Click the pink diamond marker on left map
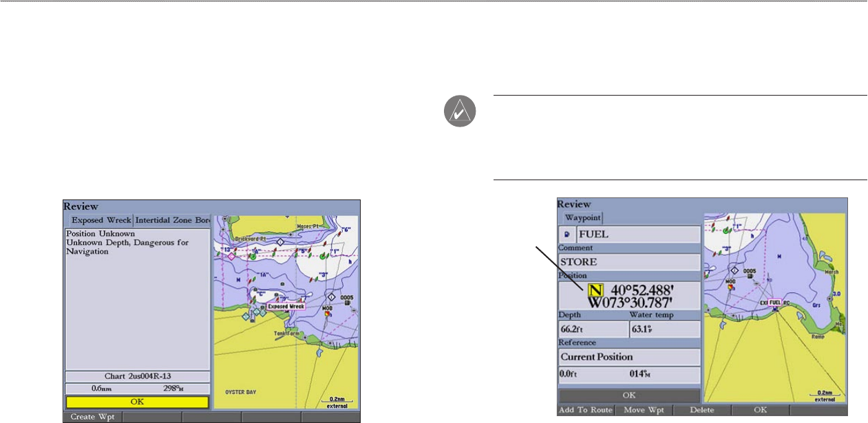The width and height of the screenshot is (868, 423). [x=231, y=256]
